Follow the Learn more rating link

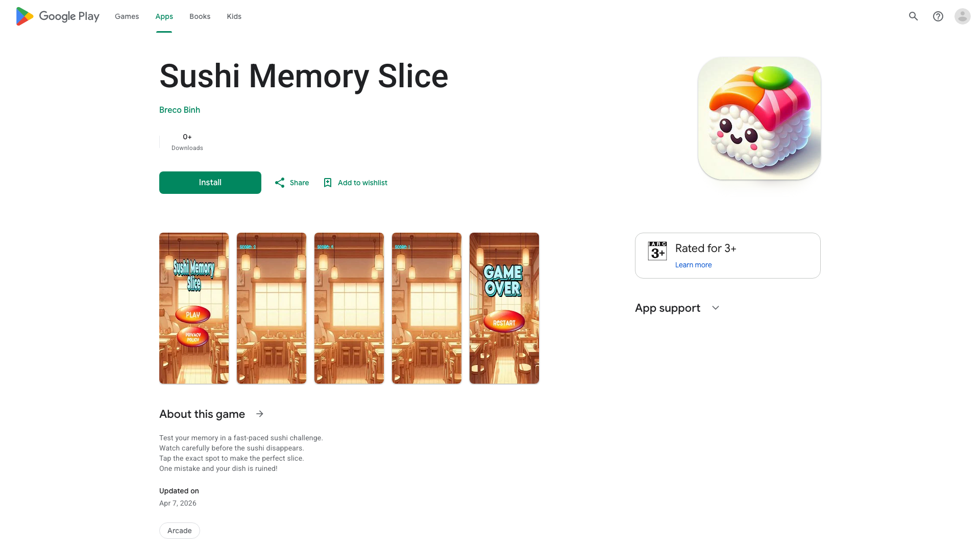tap(693, 265)
